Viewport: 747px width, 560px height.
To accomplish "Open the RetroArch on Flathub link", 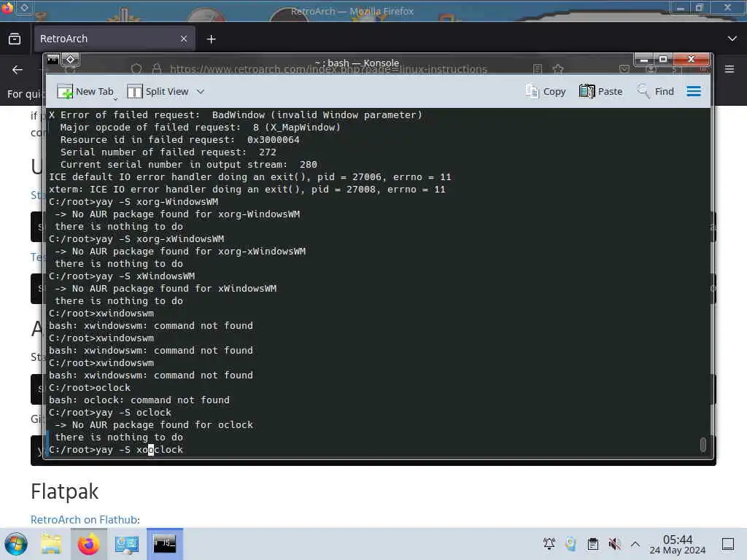I will [x=84, y=519].
